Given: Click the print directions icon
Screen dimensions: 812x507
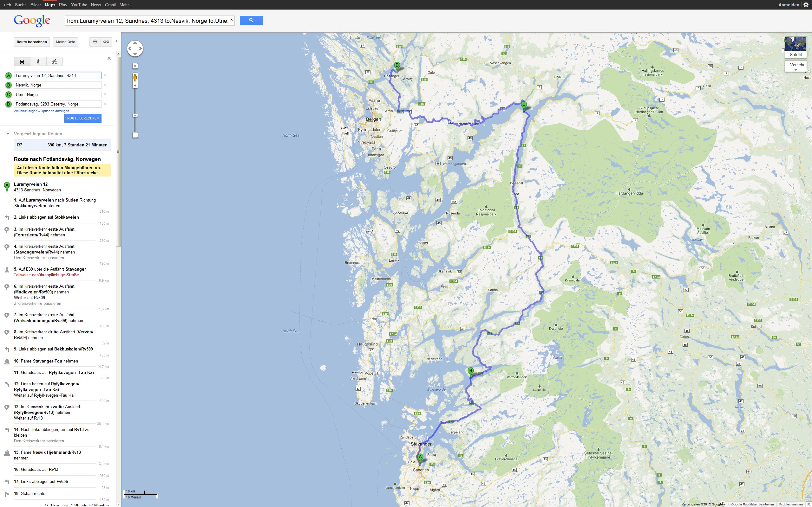Looking at the screenshot, I should [x=95, y=42].
